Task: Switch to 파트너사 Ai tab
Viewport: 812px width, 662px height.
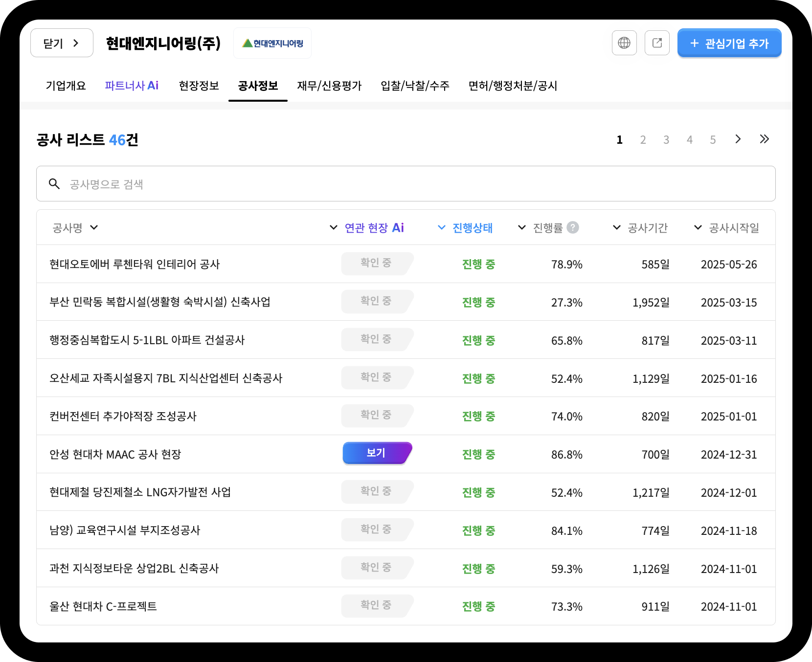Action: [x=132, y=86]
